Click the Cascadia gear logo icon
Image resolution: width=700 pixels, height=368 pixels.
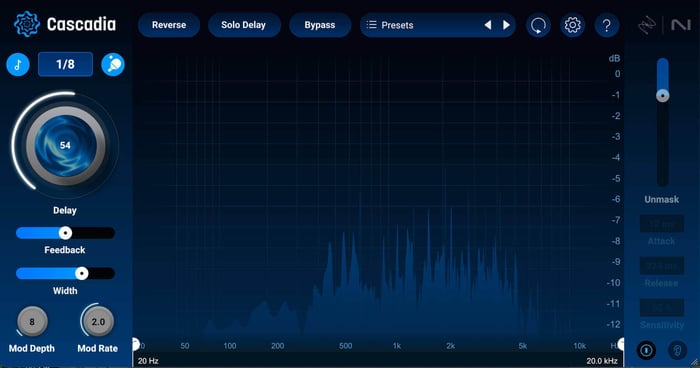tap(27, 24)
